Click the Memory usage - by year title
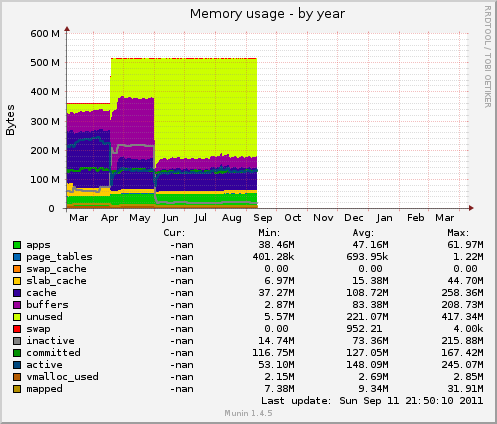 [267, 14]
